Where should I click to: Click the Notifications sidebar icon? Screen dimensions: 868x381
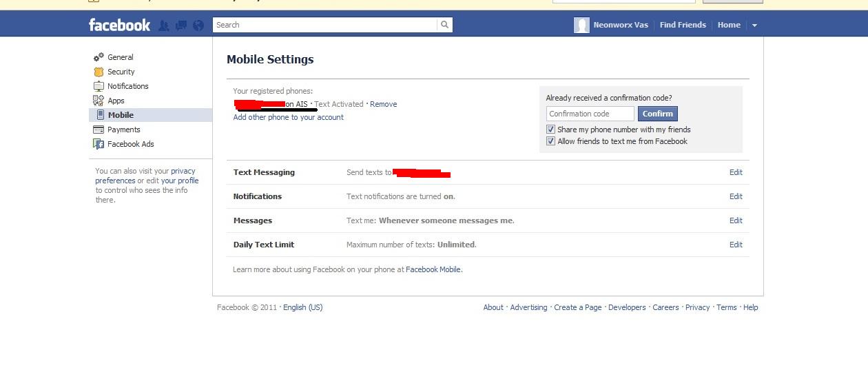99,86
